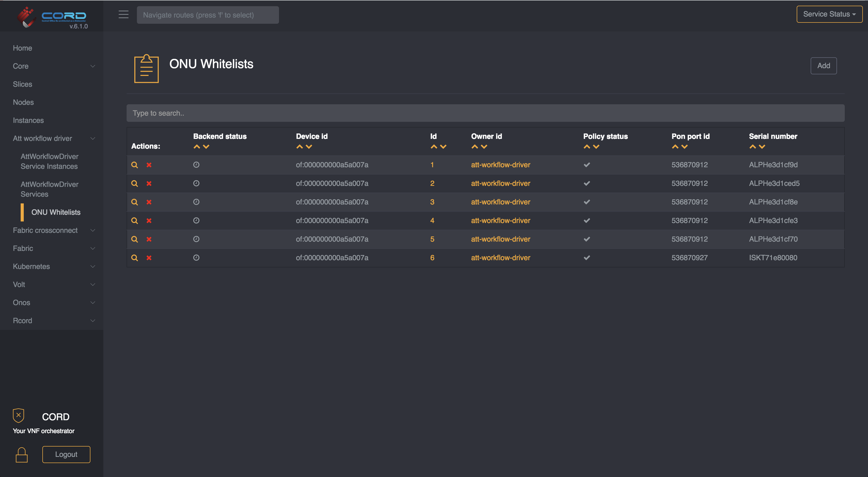Open the Service Status dropdown
The image size is (868, 477).
click(x=829, y=14)
